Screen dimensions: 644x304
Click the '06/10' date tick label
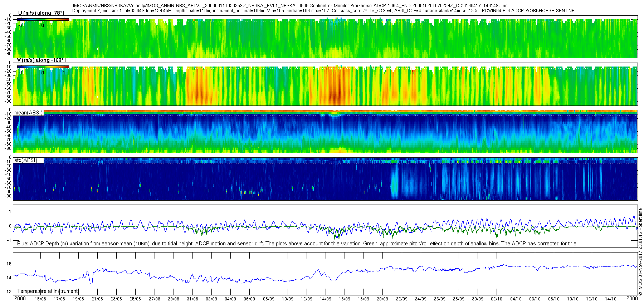(x=535, y=299)
